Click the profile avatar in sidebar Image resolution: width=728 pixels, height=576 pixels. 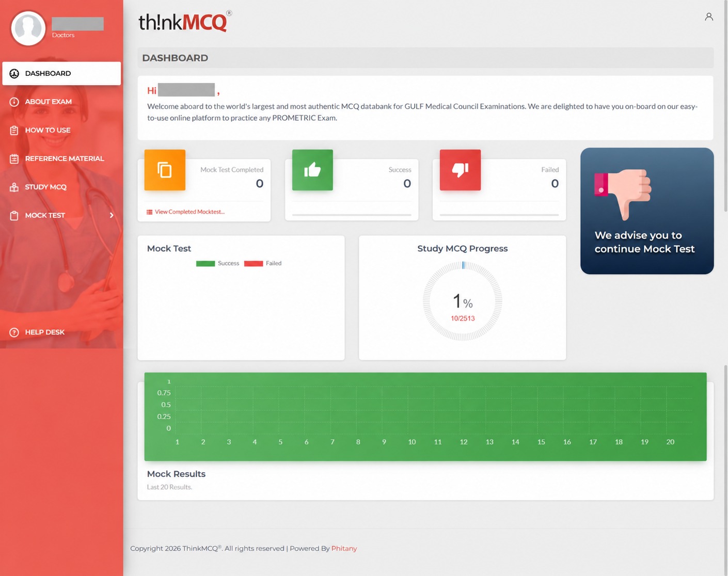click(28, 28)
